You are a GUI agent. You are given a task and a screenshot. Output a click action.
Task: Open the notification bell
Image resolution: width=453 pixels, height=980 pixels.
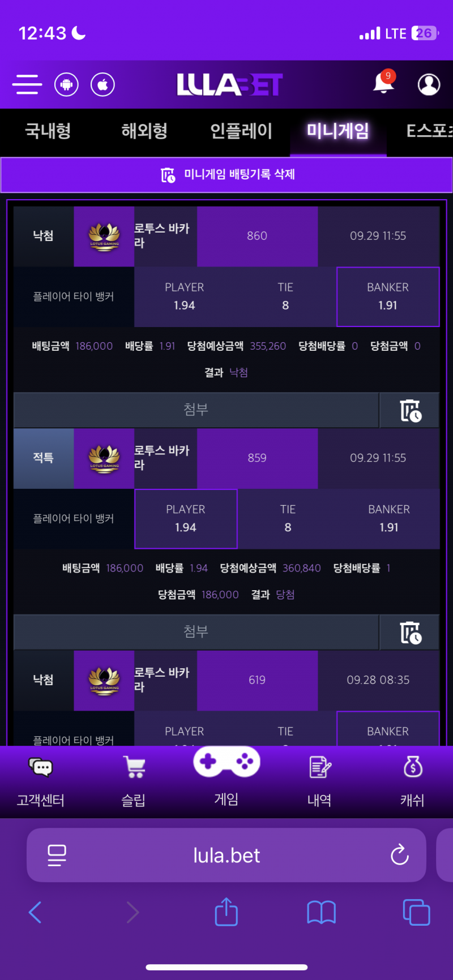click(383, 83)
